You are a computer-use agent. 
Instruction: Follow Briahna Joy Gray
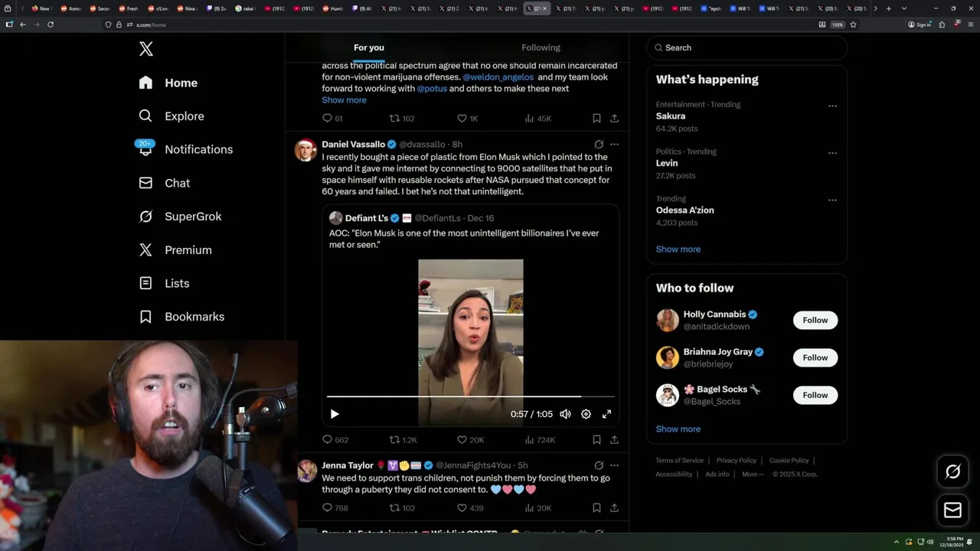(x=815, y=358)
